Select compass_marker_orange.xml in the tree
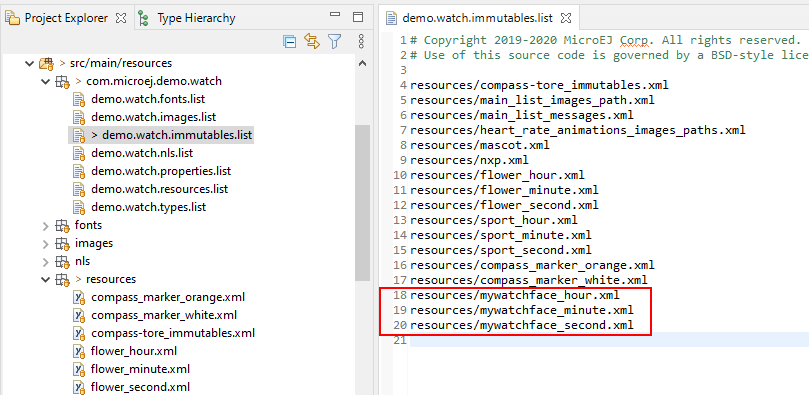809x395 pixels. point(168,298)
